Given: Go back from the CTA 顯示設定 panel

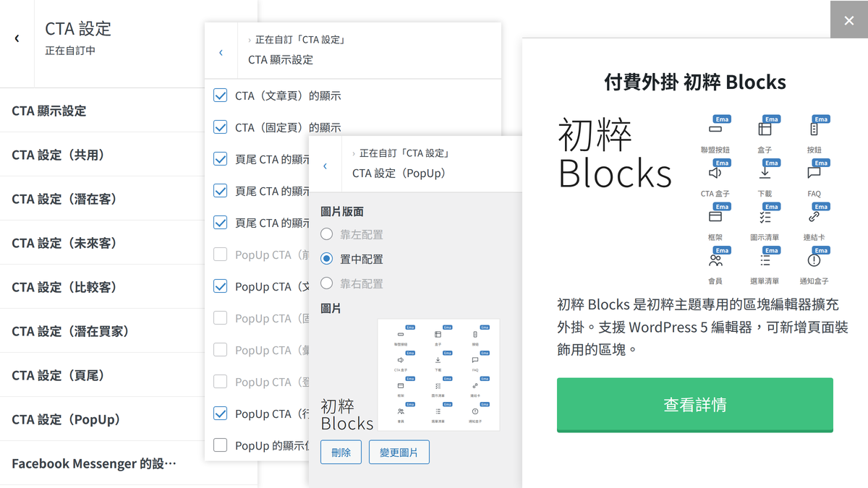Looking at the screenshot, I should pos(221,53).
